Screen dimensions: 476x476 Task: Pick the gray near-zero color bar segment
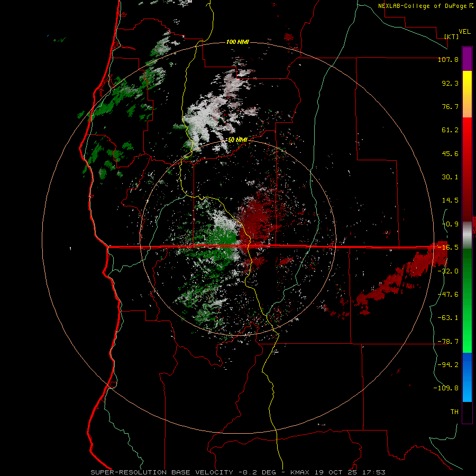tap(467, 235)
